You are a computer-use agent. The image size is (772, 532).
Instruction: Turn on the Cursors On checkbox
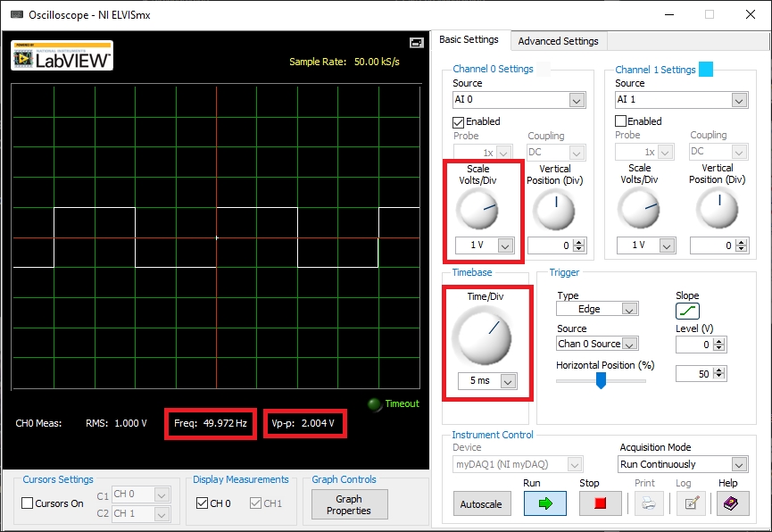(x=27, y=503)
